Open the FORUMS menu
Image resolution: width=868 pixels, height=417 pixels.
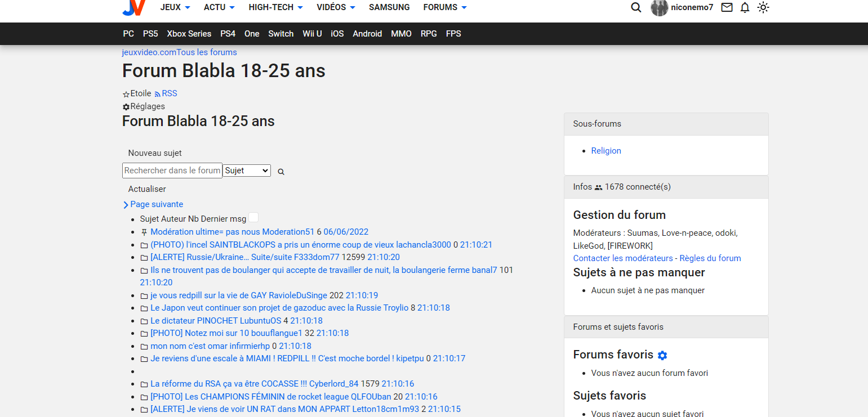coord(445,7)
